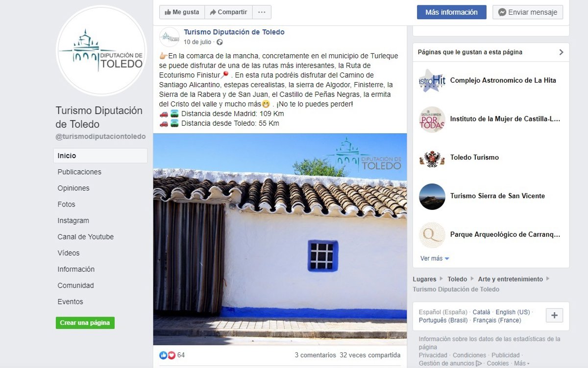Open the Más footer dropdown
Viewport: 588px width, 368px height.
point(522,364)
